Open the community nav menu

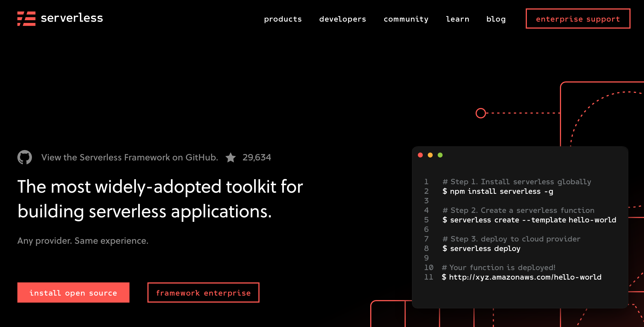(x=406, y=19)
